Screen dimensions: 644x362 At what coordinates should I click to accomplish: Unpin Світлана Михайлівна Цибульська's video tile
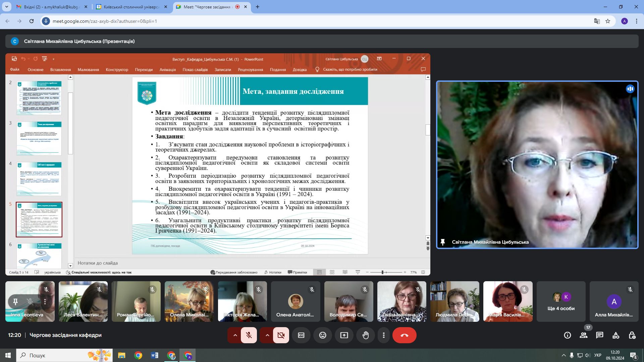443,242
